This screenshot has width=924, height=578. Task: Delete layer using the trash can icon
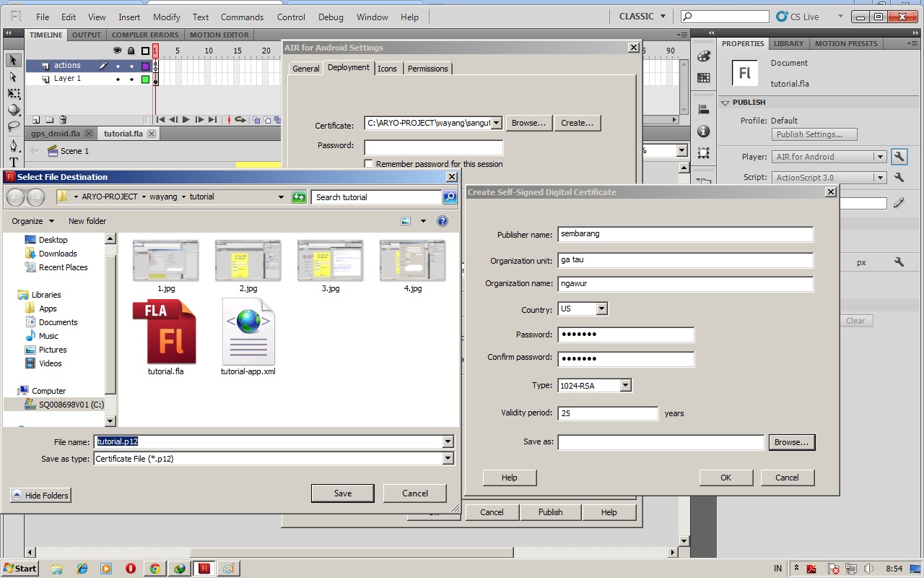tap(63, 119)
